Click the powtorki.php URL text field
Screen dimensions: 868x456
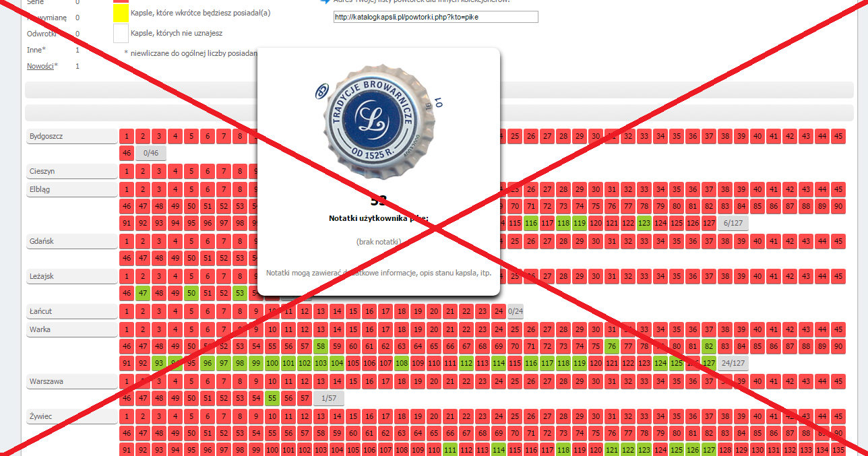click(435, 17)
